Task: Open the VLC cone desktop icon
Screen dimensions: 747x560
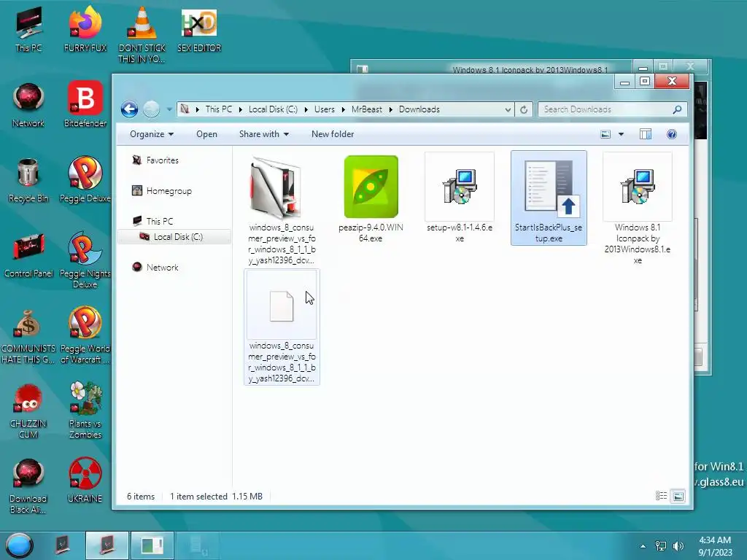Action: [142, 34]
